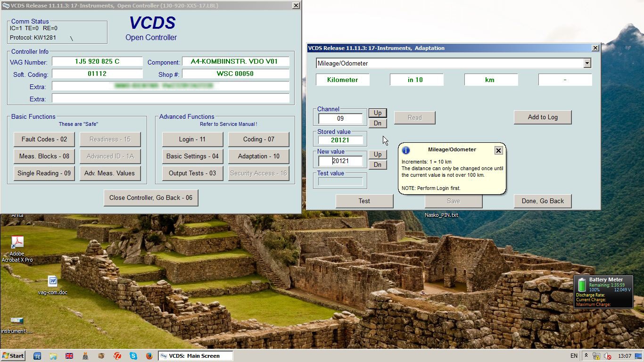This screenshot has height=362, width=644.
Task: Show hidden system tray icons
Action: pos(586,356)
